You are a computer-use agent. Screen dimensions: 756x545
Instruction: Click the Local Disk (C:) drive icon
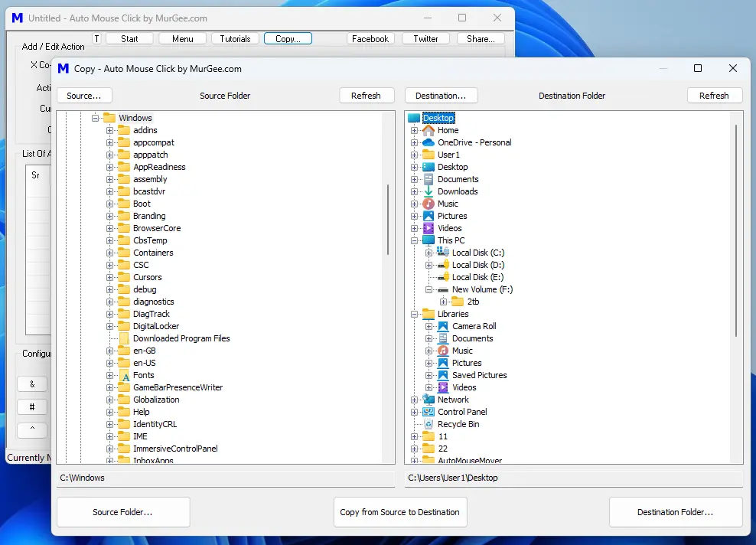(443, 253)
